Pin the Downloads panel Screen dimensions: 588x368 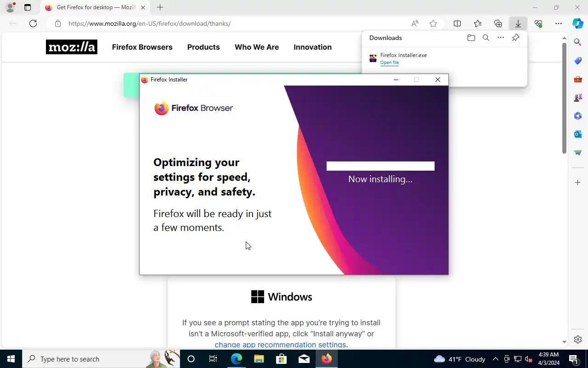pyautogui.click(x=515, y=38)
